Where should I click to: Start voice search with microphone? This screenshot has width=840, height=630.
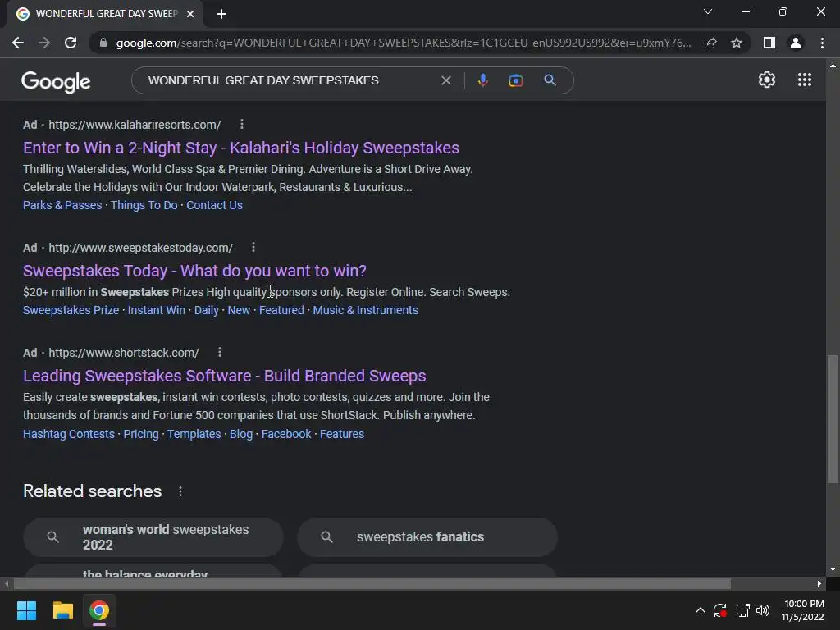(x=482, y=80)
